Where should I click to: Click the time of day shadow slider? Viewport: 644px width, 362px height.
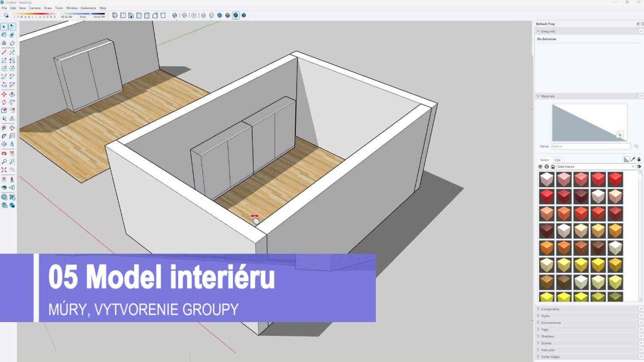[x=82, y=14]
